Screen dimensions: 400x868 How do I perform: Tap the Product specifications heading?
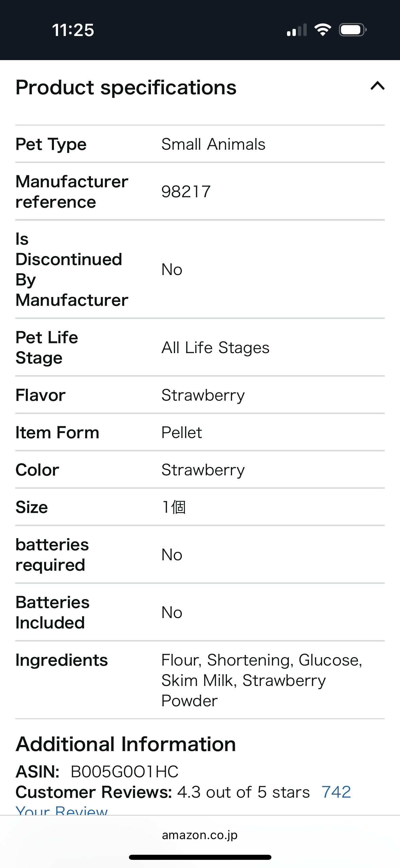[x=126, y=88]
